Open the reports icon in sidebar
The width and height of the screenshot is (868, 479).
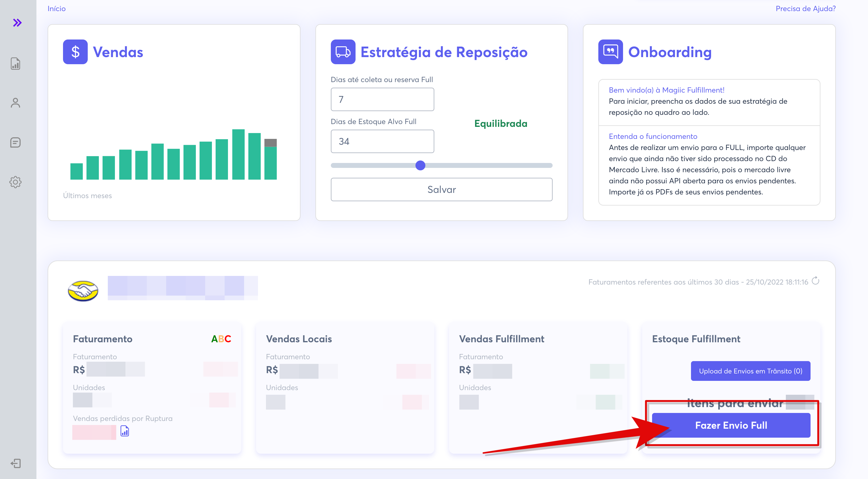(x=15, y=63)
